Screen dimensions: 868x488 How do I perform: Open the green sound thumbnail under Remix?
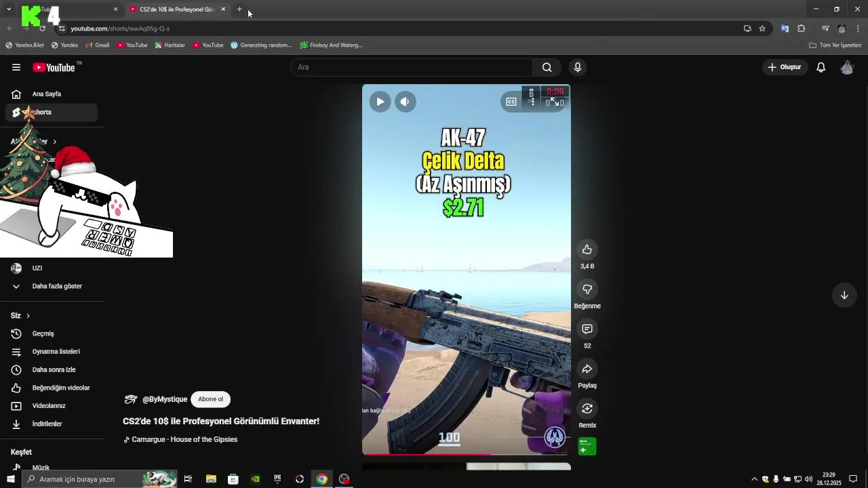tap(587, 446)
